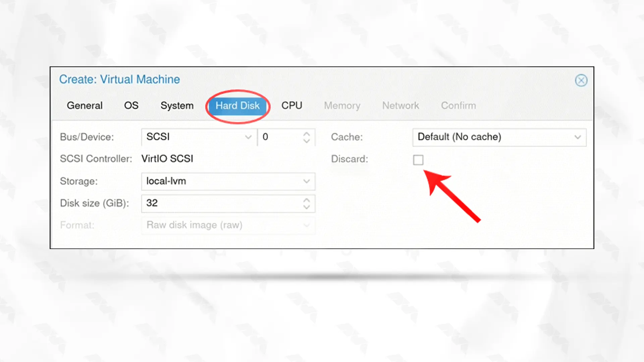Open the Memory configuration tab
The image size is (644, 362).
(342, 106)
